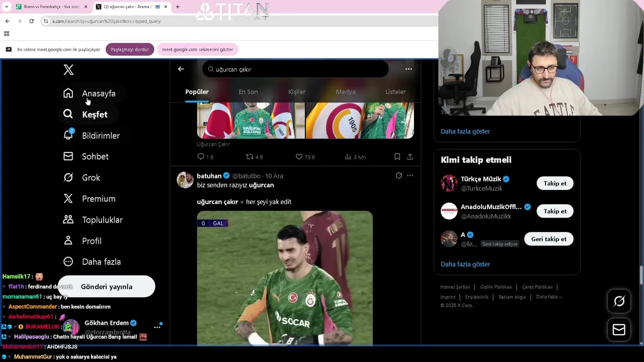Open Topluluklar communities
The height and width of the screenshot is (362, 644).
(x=93, y=220)
